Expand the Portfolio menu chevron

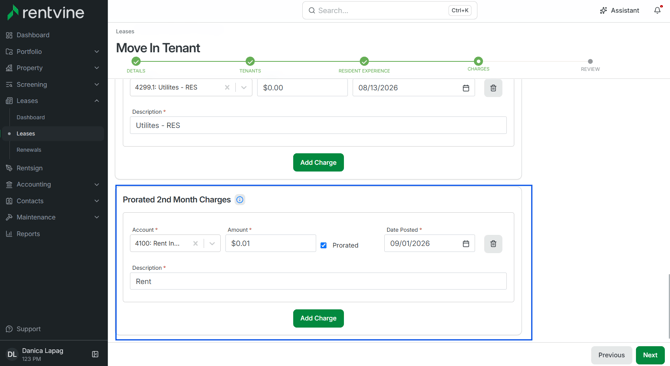pos(97,52)
